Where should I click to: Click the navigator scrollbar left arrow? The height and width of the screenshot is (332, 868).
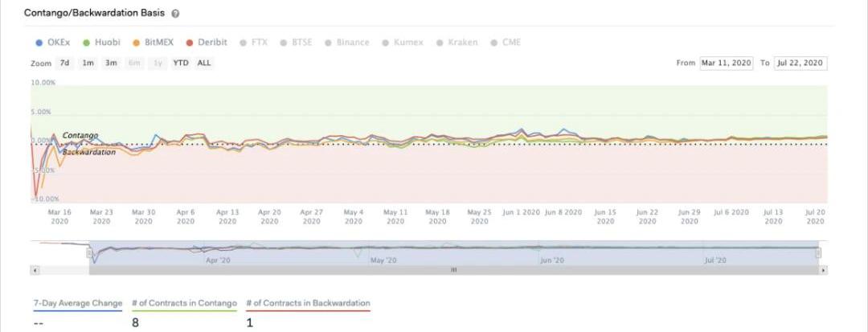[x=34, y=271]
